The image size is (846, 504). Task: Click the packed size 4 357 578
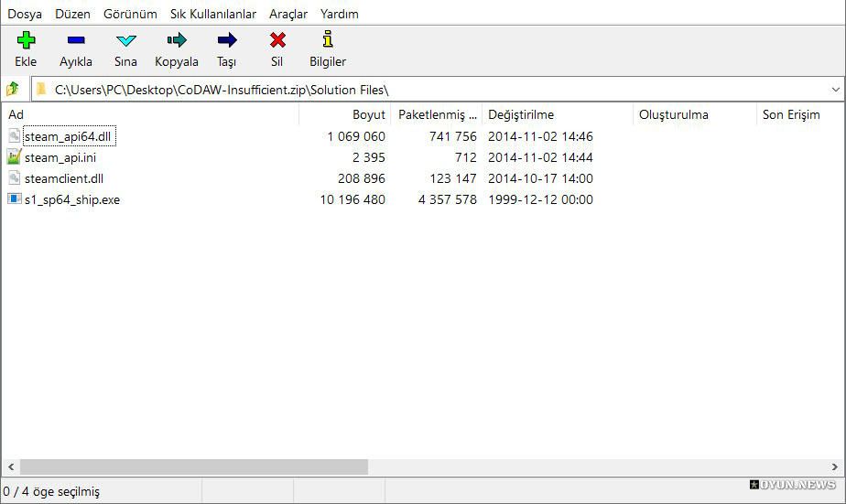pos(448,199)
